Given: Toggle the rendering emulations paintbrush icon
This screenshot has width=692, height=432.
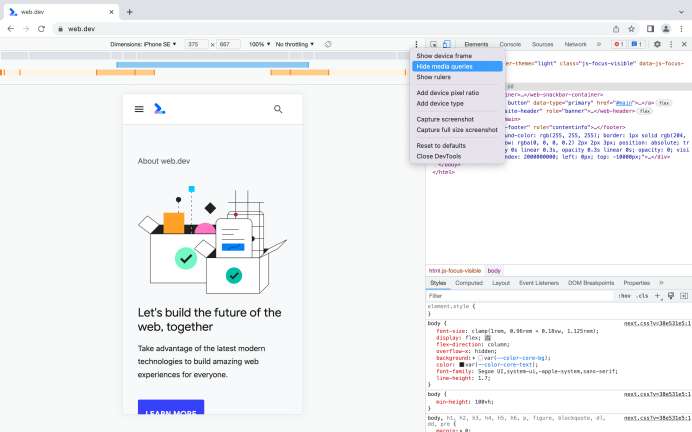Looking at the screenshot, I should pyautogui.click(x=671, y=296).
